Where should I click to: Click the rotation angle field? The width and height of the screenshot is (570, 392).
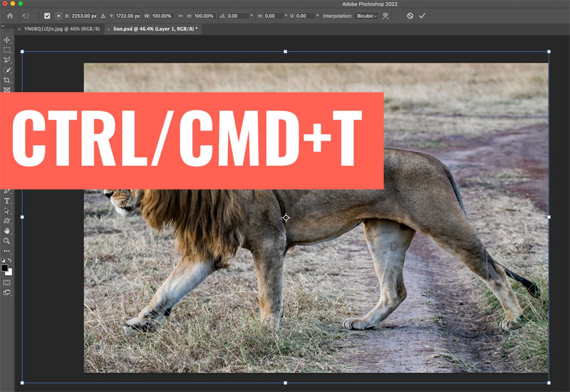coord(238,16)
